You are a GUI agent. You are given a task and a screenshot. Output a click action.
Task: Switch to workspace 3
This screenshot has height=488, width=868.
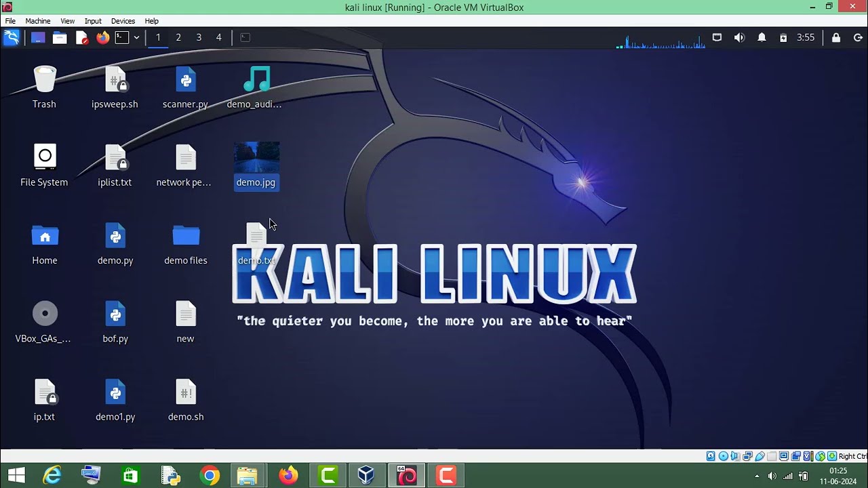coord(199,37)
